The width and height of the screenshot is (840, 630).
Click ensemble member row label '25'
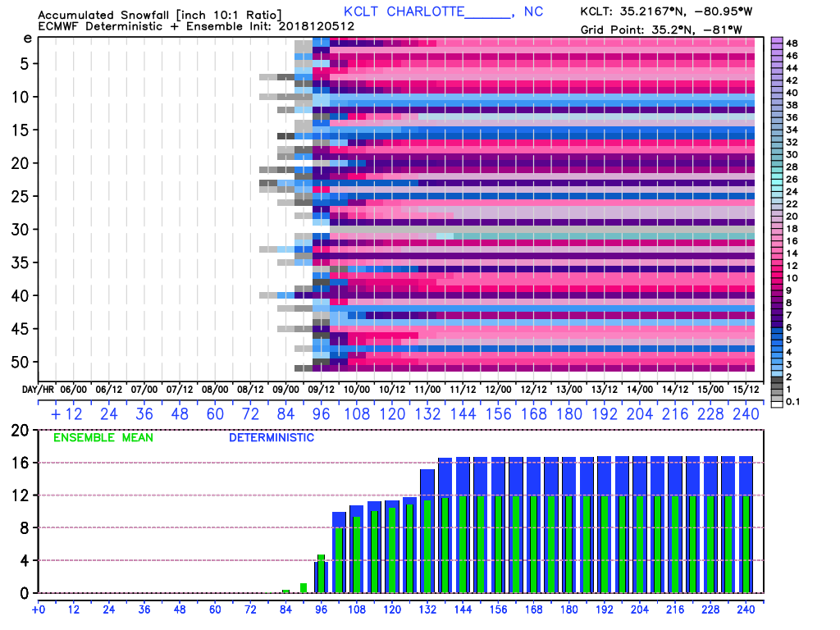[x=21, y=197]
